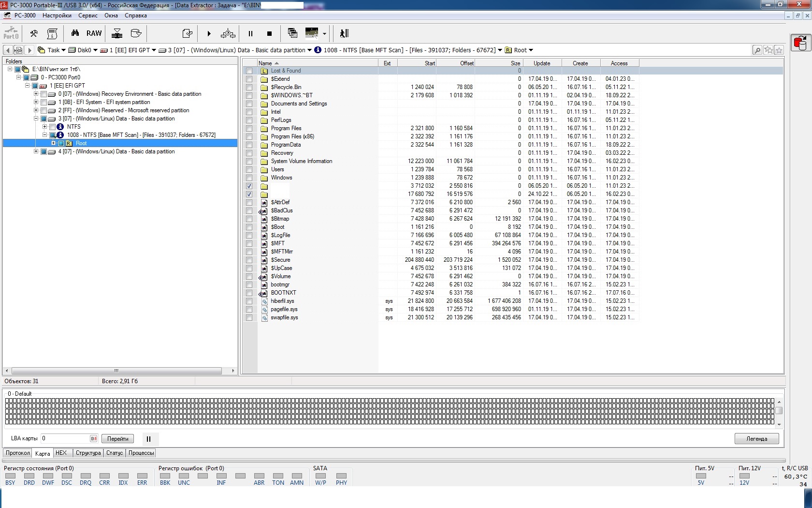Expand the Root node in folder tree

coord(54,143)
